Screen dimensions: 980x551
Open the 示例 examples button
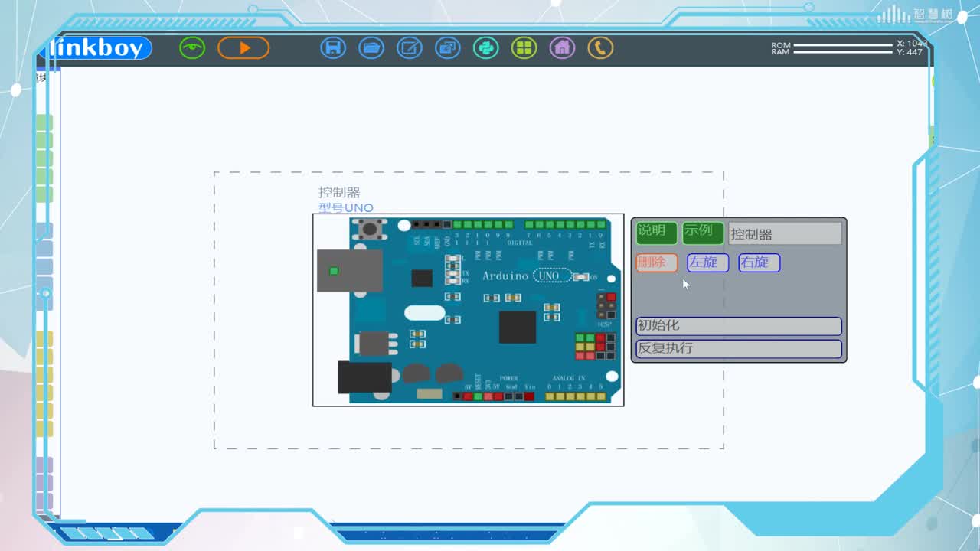point(702,233)
